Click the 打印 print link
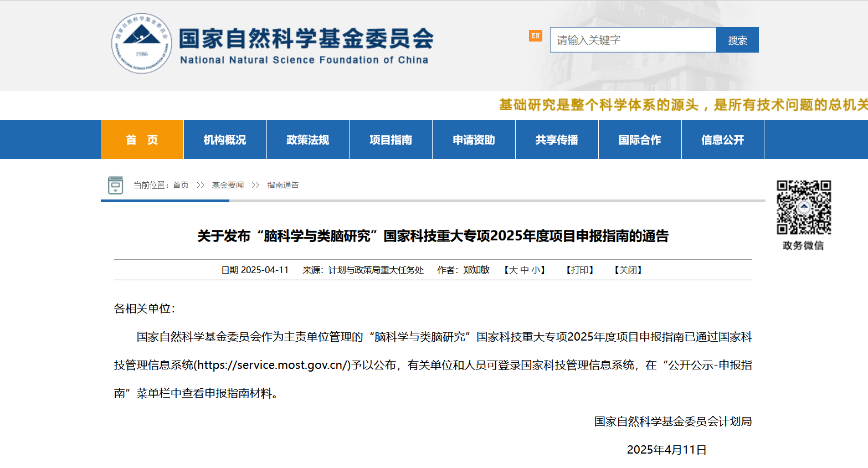 click(579, 270)
